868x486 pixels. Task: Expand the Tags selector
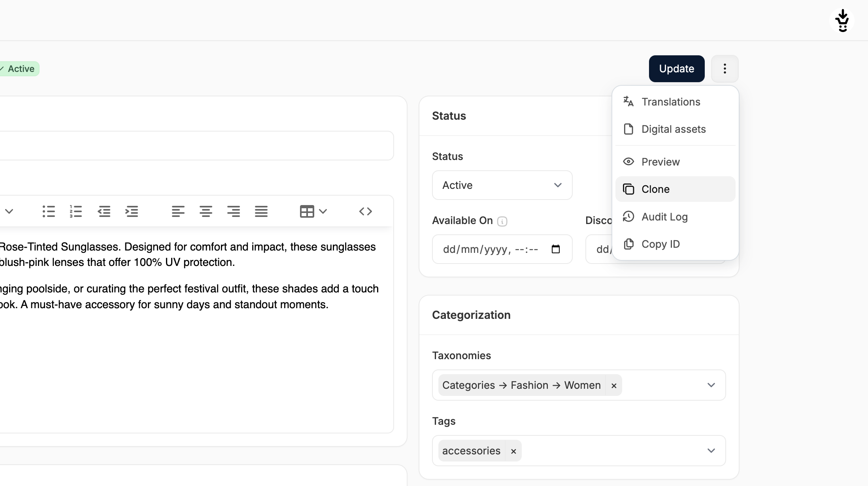point(711,451)
